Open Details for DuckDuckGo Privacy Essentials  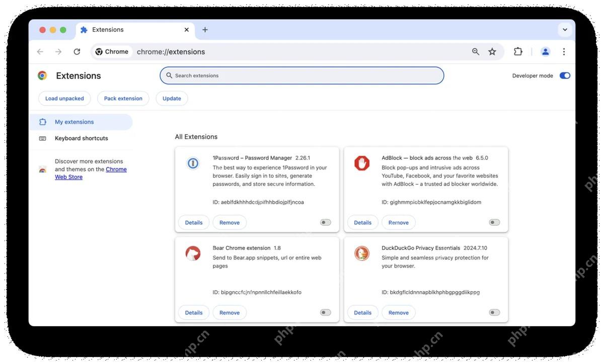tap(363, 312)
